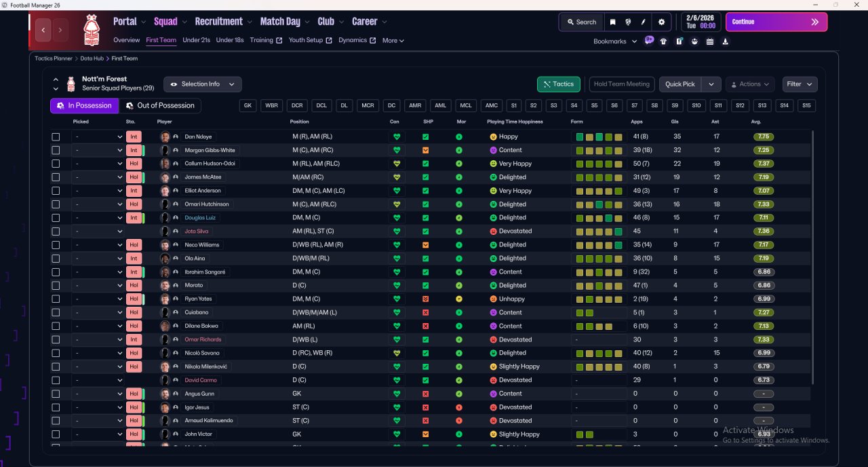Screen dimensions: 868x467
Task: Tick the checkbox for Dan Ndoye
Action: pyautogui.click(x=56, y=136)
